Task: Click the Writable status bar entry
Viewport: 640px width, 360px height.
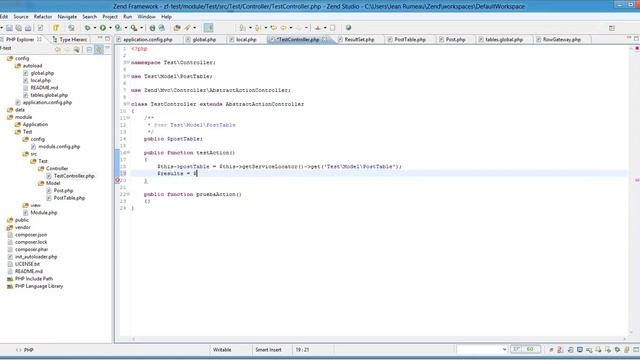Action: click(222, 350)
